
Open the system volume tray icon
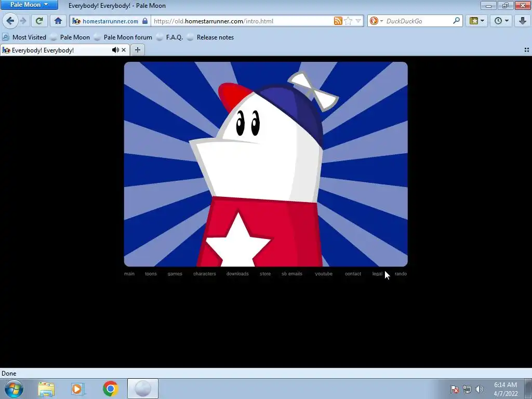[x=479, y=389]
